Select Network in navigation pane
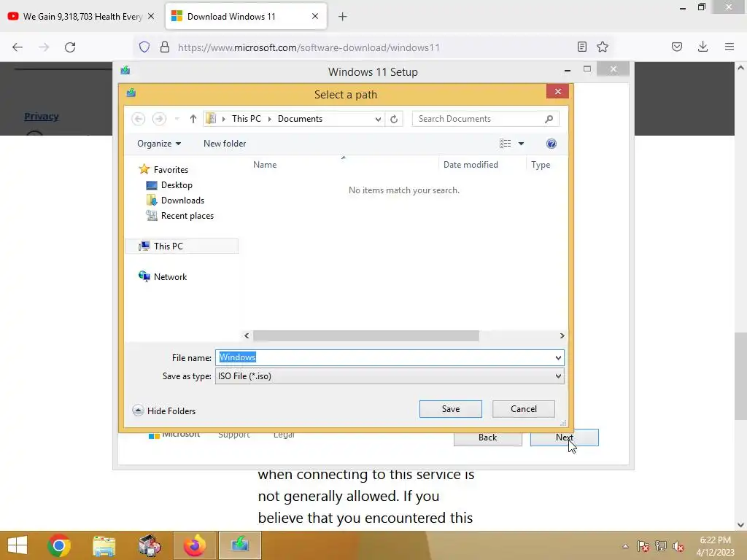 [169, 276]
